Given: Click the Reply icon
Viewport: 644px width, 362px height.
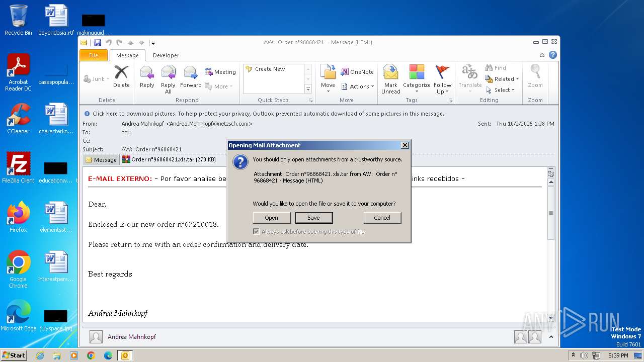Looking at the screenshot, I should click(x=147, y=76).
